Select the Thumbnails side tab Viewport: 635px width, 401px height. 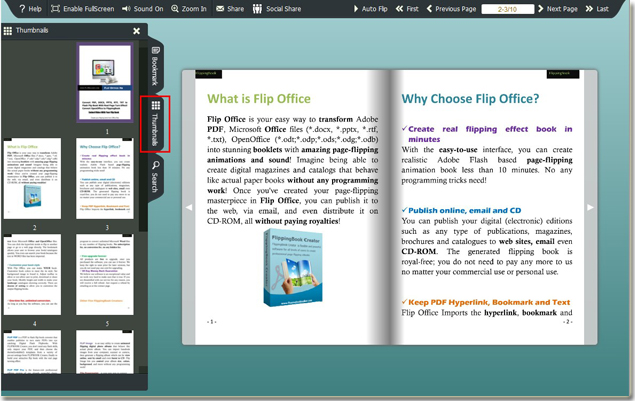tap(156, 124)
